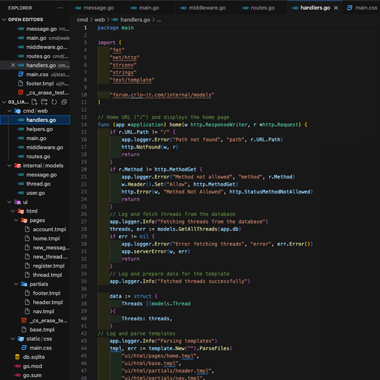Open main.css in Open Editors list

(35, 74)
